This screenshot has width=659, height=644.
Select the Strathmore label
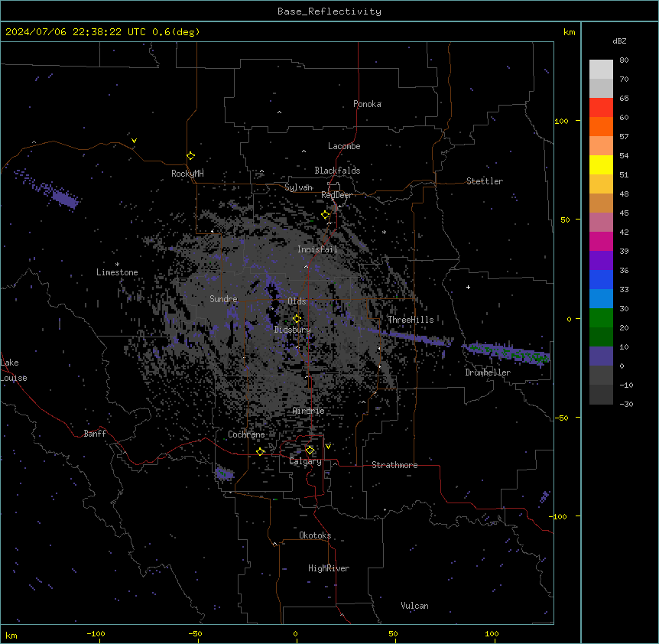394,465
